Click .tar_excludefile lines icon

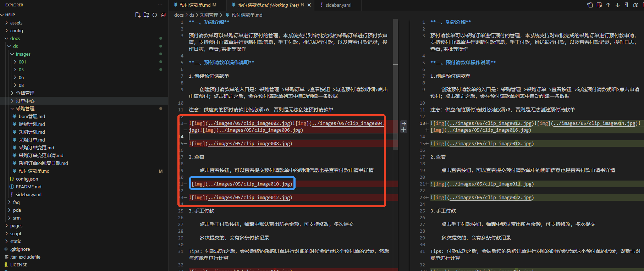point(6,257)
